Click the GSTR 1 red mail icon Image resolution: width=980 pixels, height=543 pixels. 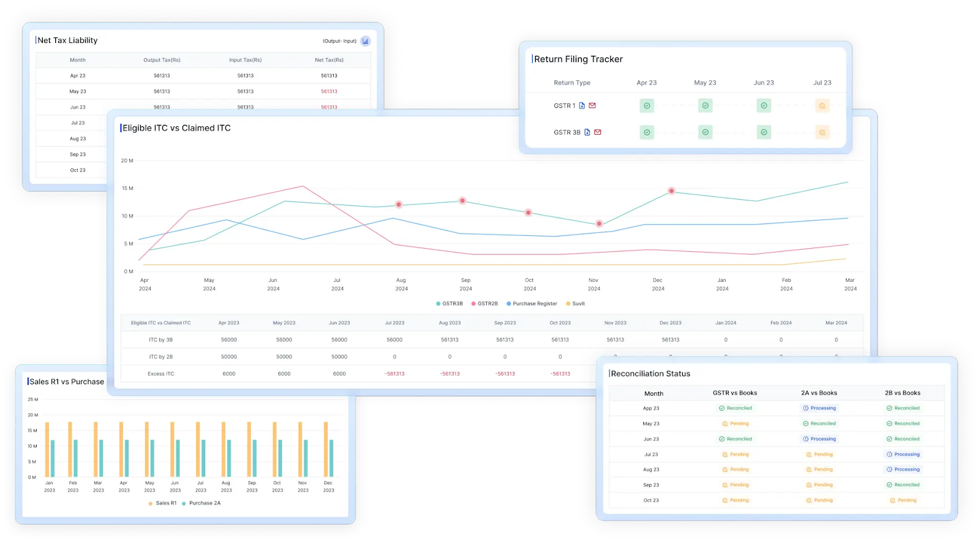(592, 105)
